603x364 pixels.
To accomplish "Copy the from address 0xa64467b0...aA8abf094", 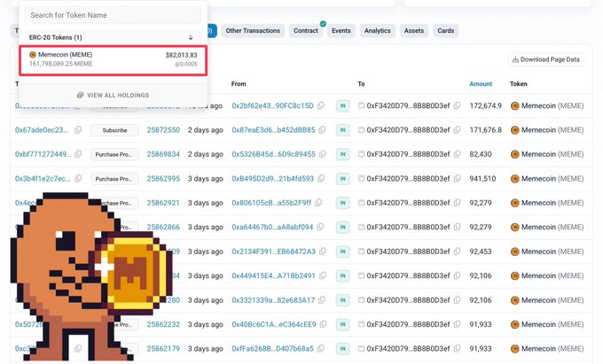I will pyautogui.click(x=320, y=227).
